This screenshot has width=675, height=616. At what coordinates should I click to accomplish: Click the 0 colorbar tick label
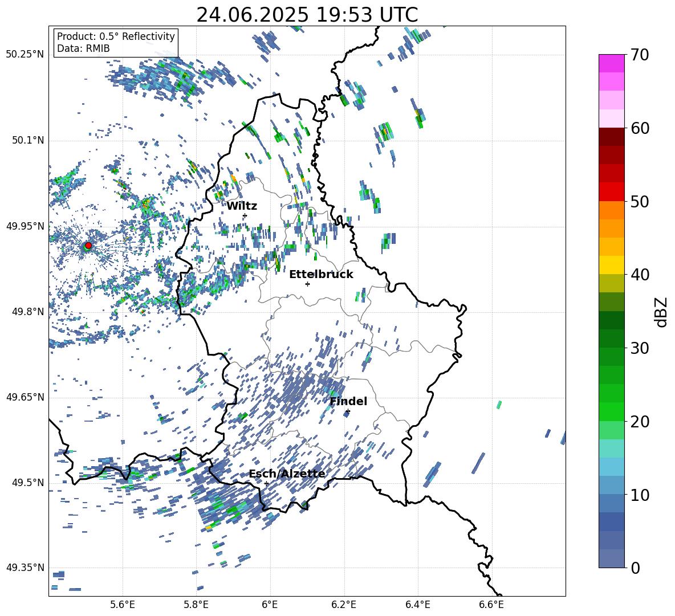click(636, 568)
